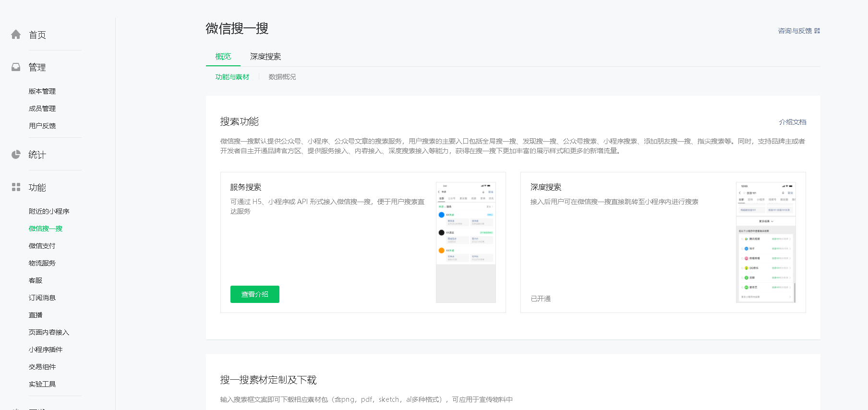
Task: Open 用户反馈 in sidebar
Action: [x=42, y=126]
